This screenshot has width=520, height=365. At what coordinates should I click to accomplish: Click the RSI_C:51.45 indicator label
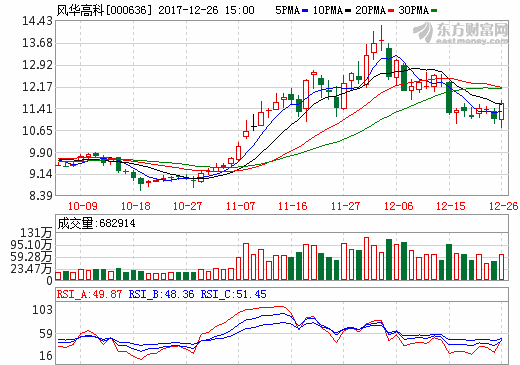[233, 294]
